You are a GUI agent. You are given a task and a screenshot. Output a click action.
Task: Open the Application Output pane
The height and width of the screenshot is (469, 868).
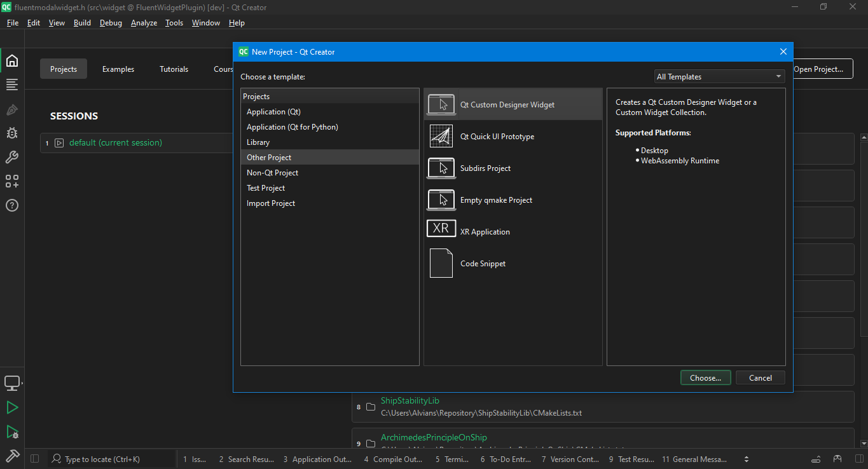tap(317, 459)
